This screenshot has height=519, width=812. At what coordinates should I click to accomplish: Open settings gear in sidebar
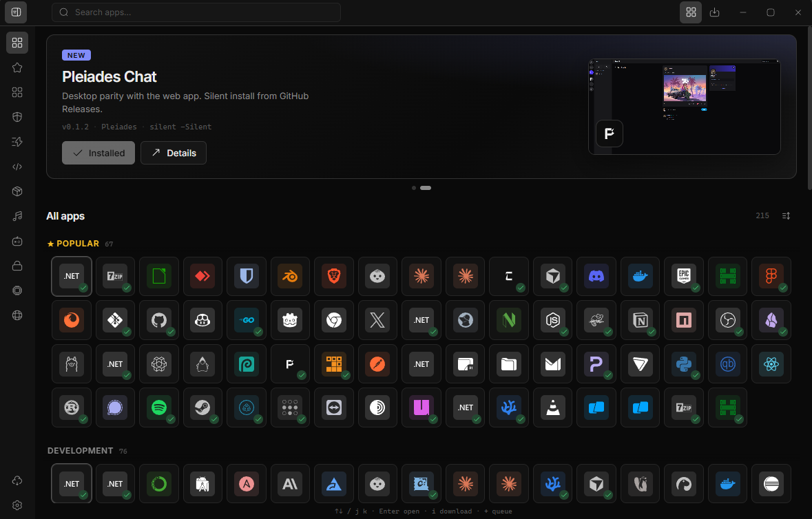tap(17, 505)
